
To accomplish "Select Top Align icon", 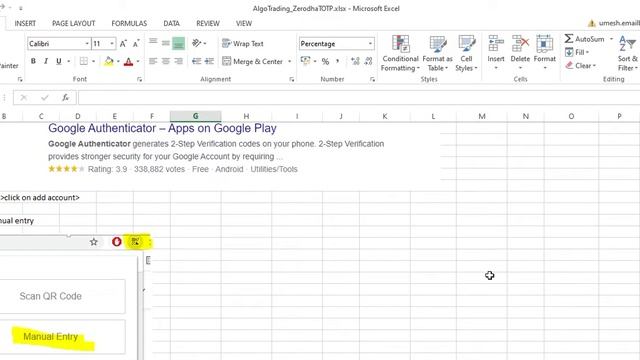I will click(153, 42).
